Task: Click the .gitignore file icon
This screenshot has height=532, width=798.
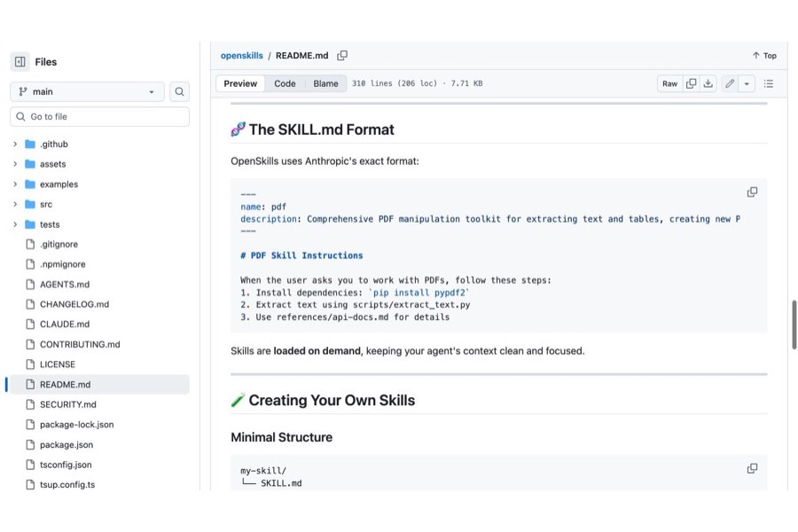Action: (30, 245)
